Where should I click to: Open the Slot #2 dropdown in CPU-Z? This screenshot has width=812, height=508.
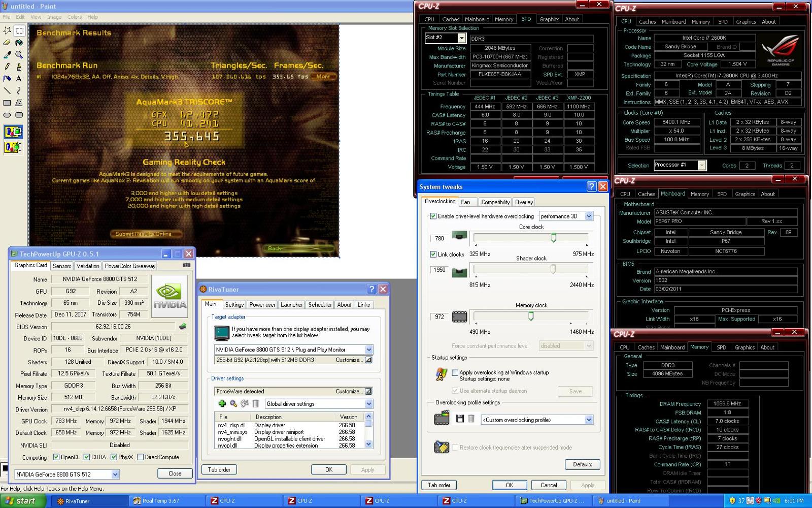[x=461, y=38]
